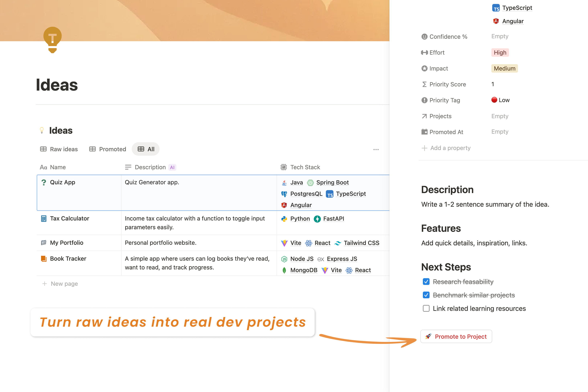588x392 pixels.
Task: Click the Angular icon in side panel
Action: [x=496, y=21]
